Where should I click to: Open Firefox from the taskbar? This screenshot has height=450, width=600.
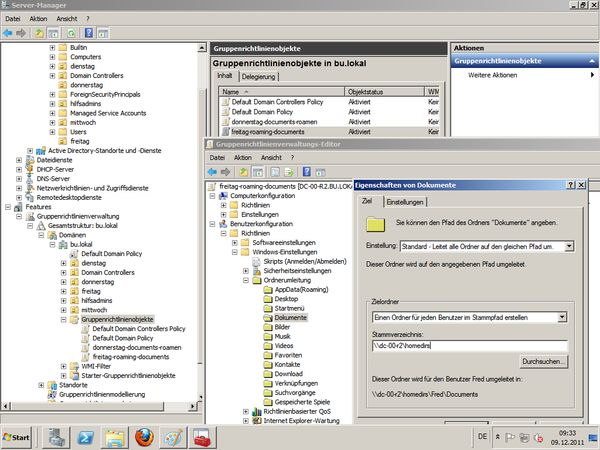click(x=146, y=436)
